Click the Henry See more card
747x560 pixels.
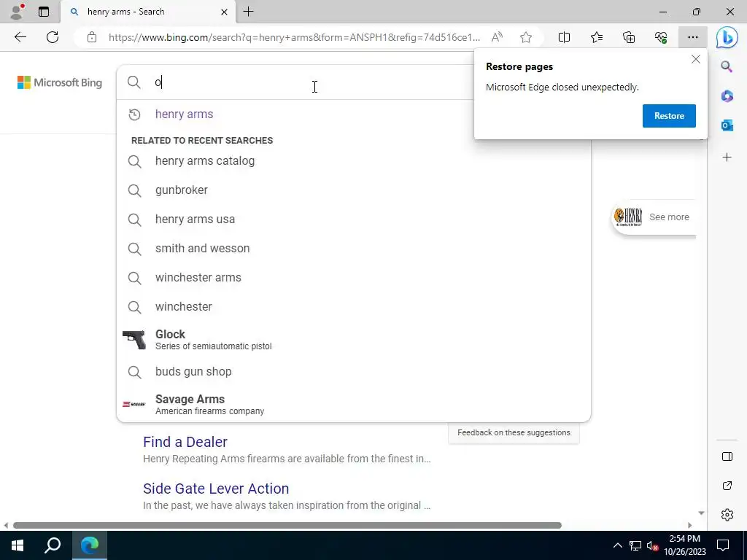(653, 217)
